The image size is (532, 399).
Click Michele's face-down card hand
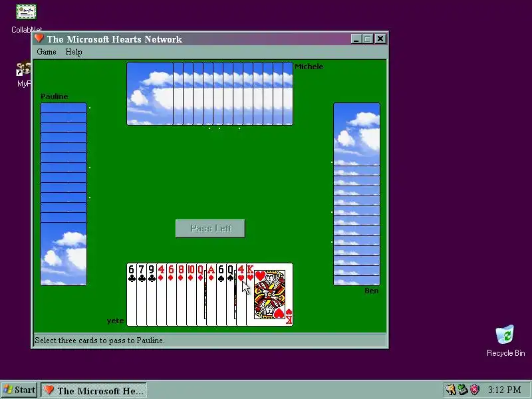[209, 94]
